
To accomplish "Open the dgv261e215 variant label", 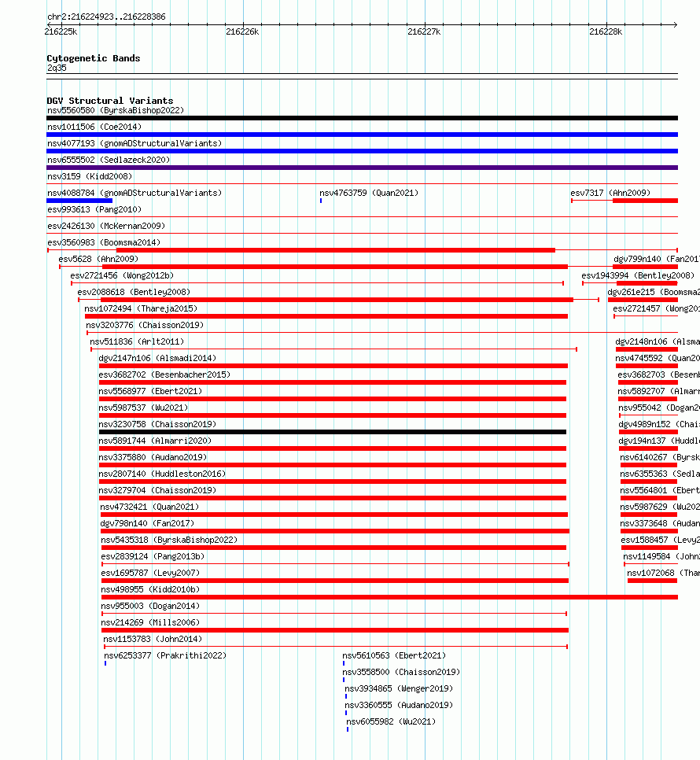I will coord(654,292).
